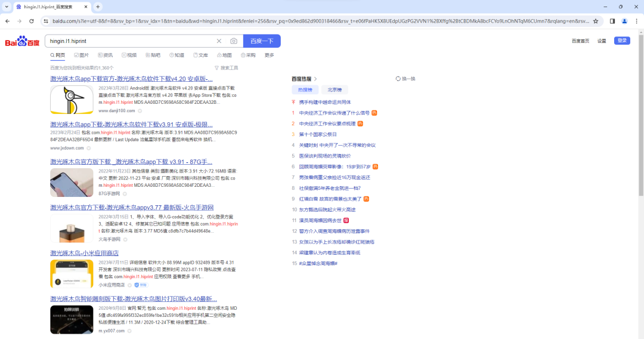
Task: Open a new tab with the plus button
Action: [98, 7]
